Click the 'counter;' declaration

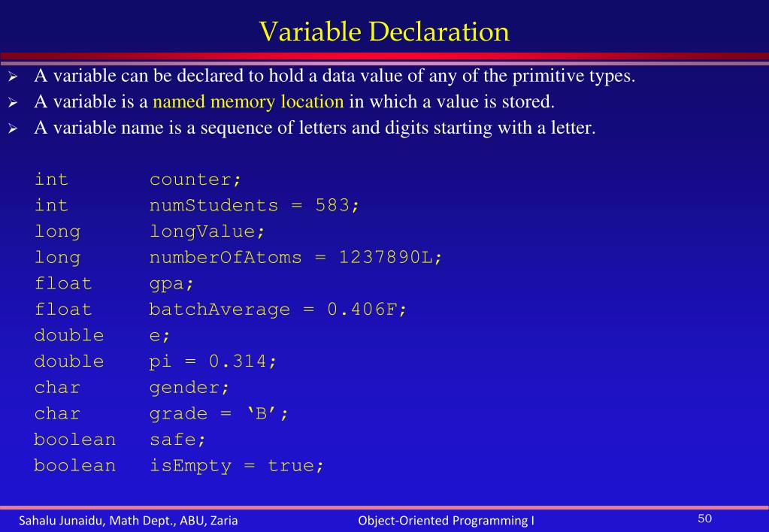coord(195,180)
